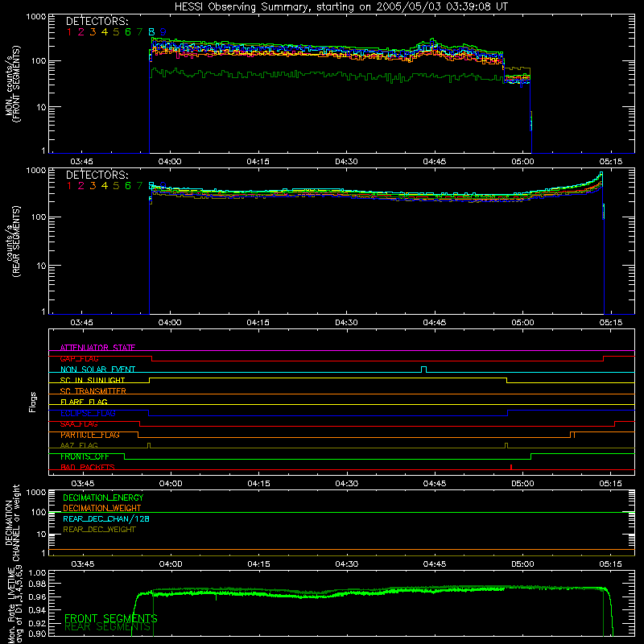Click the NON_SOLAR_EVENT flag label
Viewport: 644px width, 644px height.
tap(97, 369)
